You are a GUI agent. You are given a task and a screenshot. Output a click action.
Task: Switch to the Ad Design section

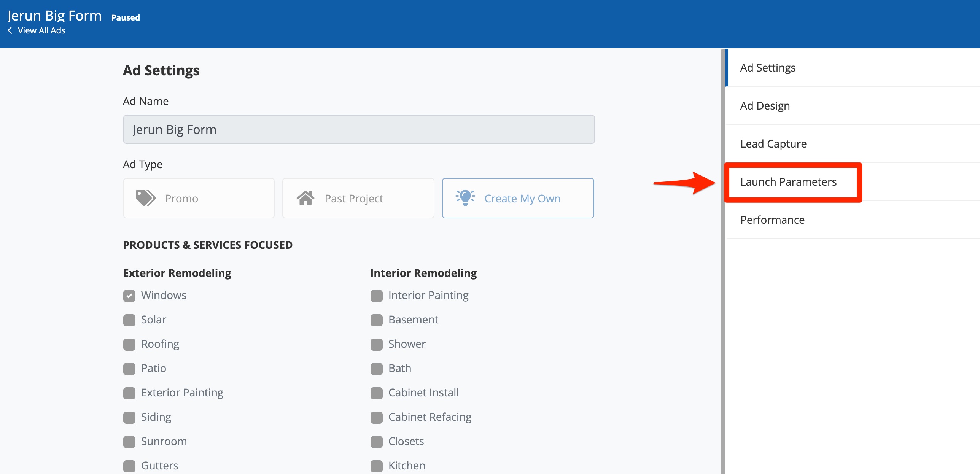[x=765, y=106]
